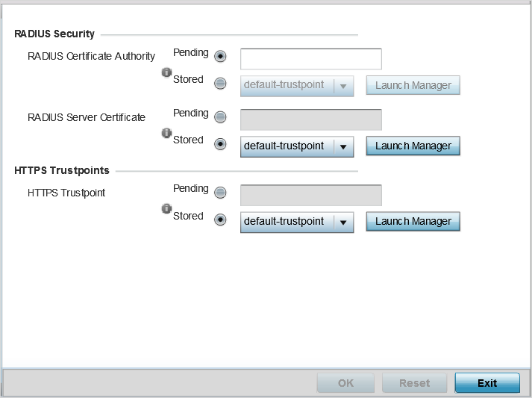Launch Manager for HTTPS Trustpoint
Viewport: 532px width, 398px height.
(413, 222)
